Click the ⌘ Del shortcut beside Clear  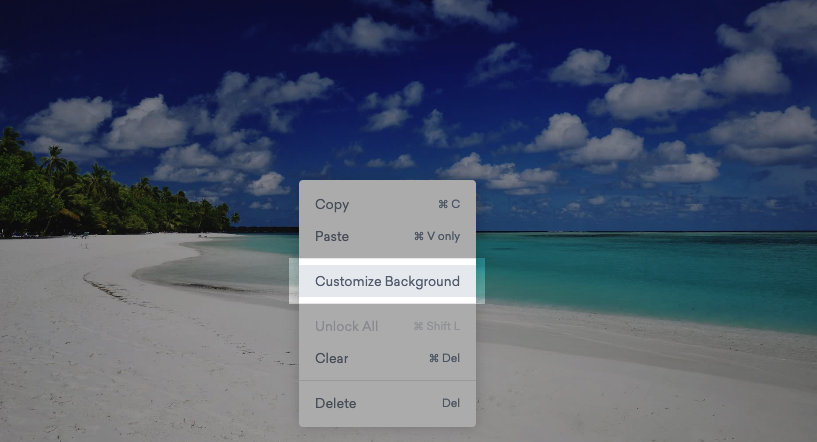[444, 358]
